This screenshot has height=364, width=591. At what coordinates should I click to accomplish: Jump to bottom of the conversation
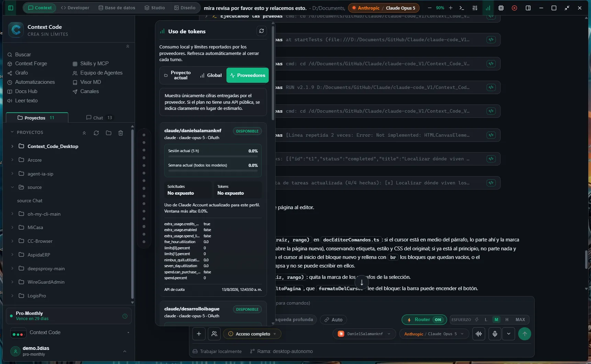361,283
